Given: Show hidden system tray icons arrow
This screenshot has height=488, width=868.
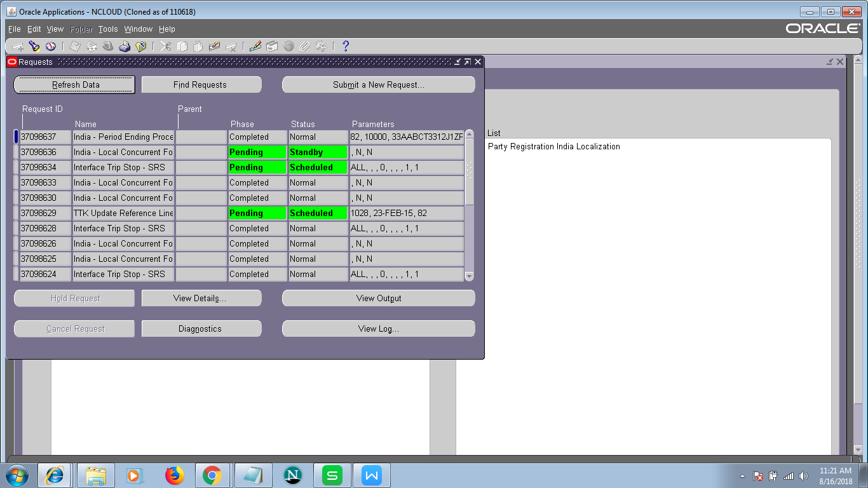Looking at the screenshot, I should [x=742, y=476].
